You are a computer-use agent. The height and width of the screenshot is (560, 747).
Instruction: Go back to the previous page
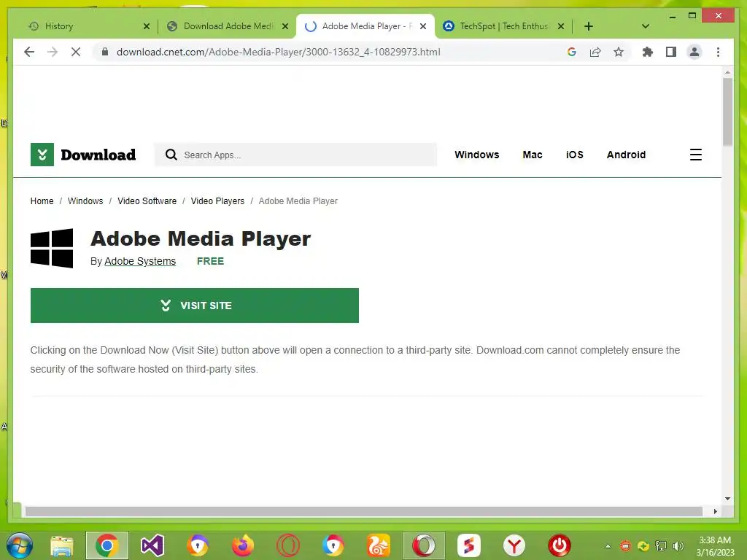[x=29, y=52]
